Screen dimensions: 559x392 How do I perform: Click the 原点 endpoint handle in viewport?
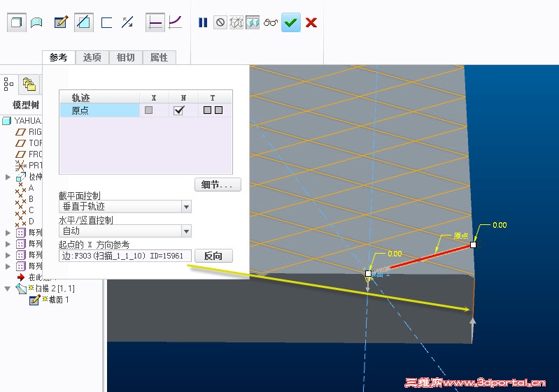coord(473,245)
